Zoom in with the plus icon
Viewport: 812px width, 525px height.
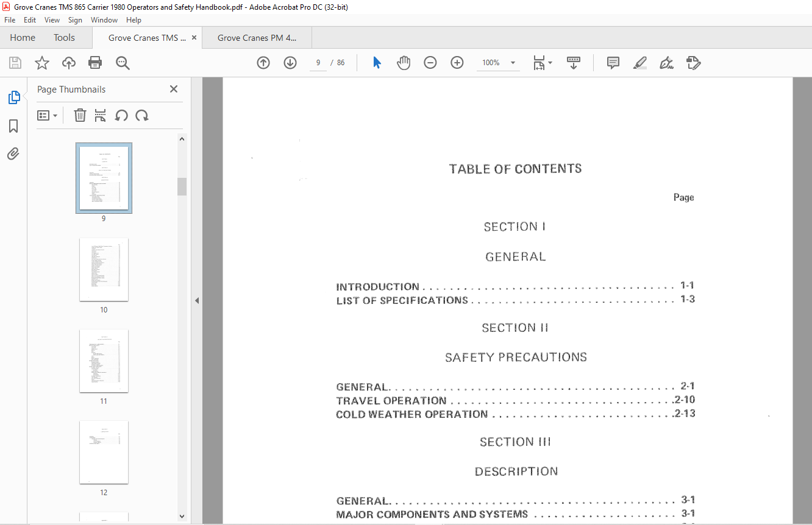[x=457, y=63]
